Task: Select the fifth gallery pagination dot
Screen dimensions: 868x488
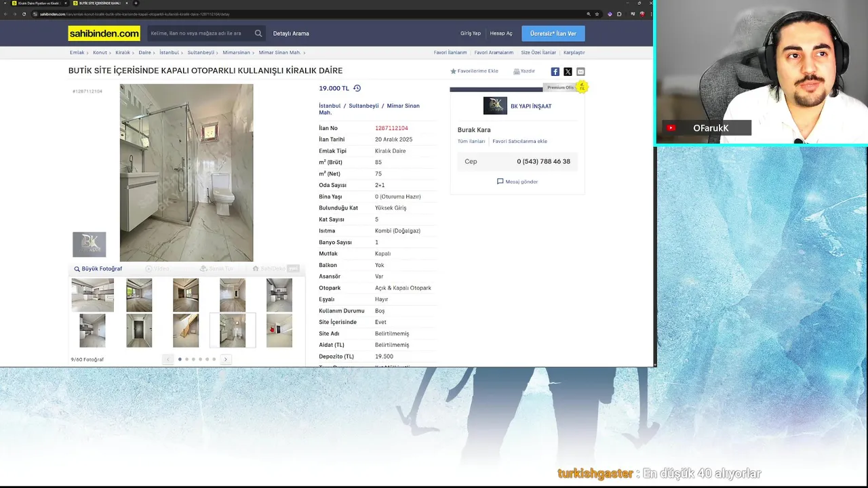Action: (207, 359)
